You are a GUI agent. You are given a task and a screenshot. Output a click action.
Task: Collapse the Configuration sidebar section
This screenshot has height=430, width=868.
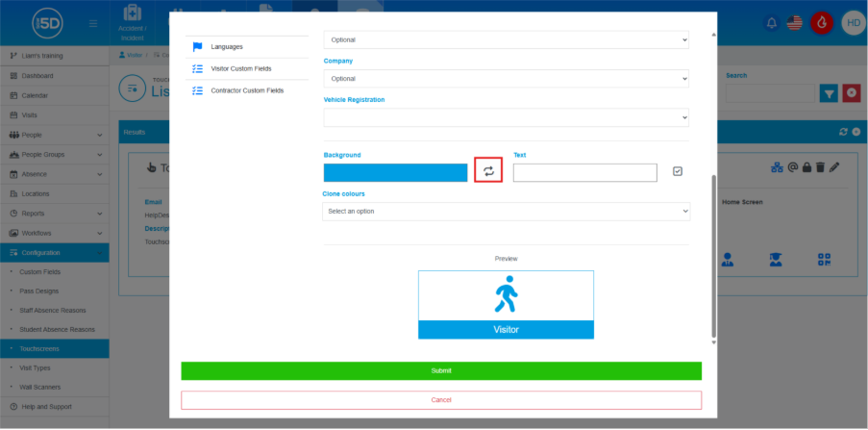[x=54, y=253]
